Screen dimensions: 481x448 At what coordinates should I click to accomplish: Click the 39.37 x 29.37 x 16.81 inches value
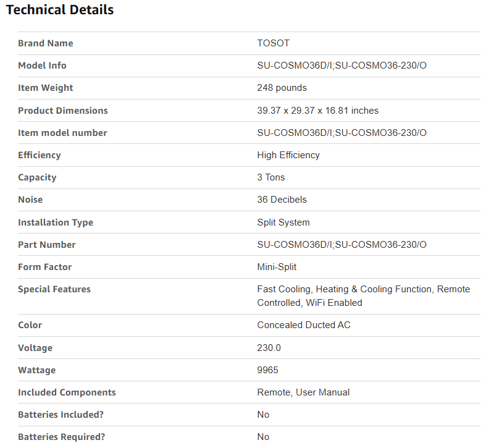[x=317, y=111]
